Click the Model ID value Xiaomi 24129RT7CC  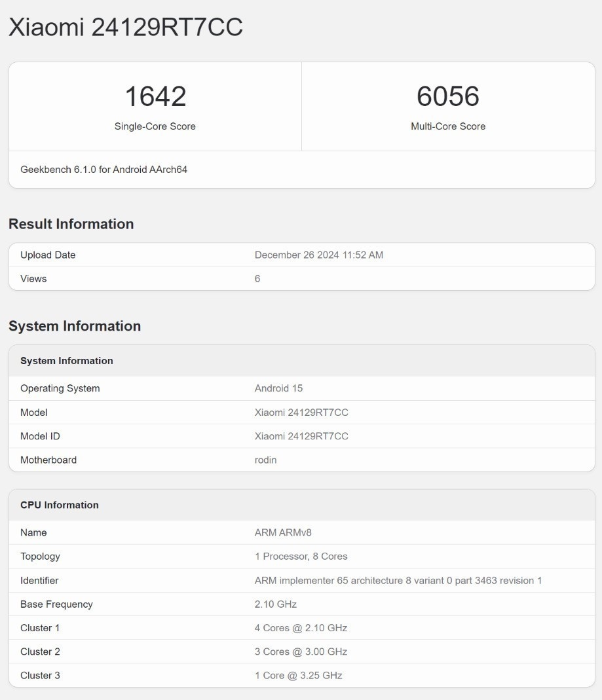pos(301,436)
